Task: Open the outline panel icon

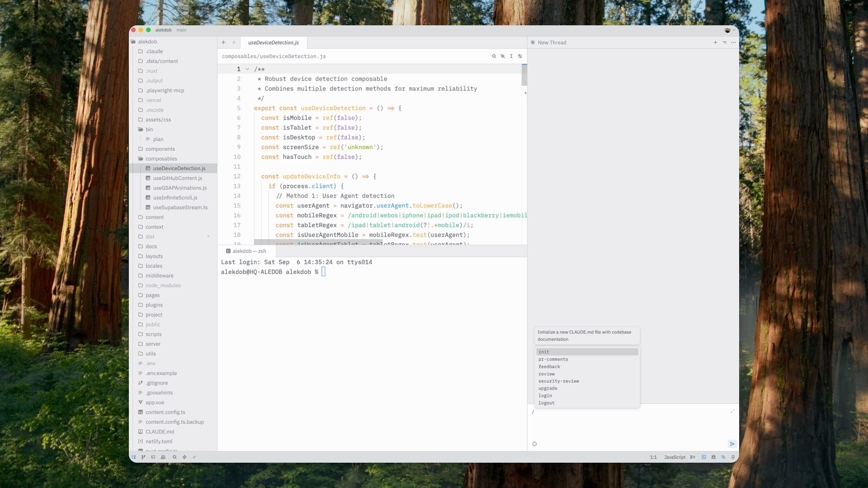Action: (x=153, y=457)
